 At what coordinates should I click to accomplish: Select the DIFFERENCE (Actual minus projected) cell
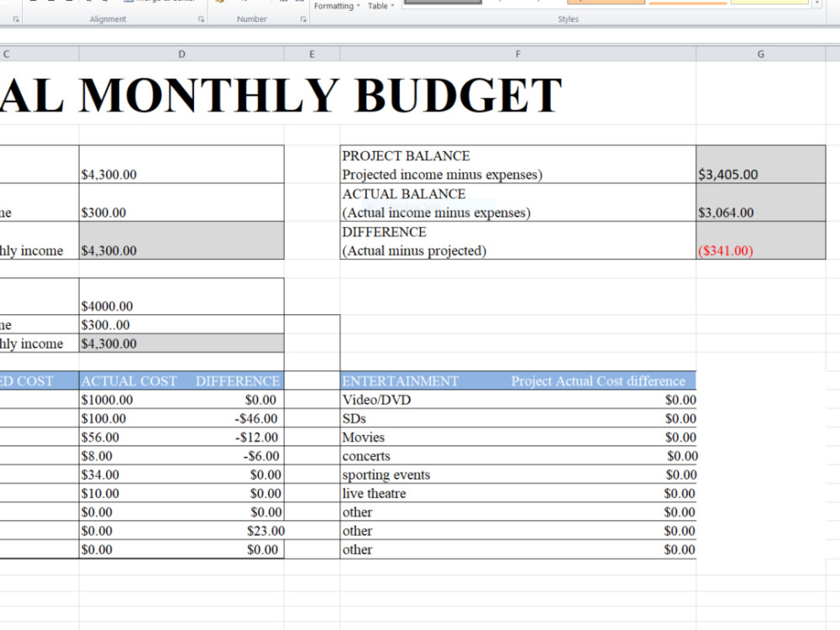coord(518,240)
